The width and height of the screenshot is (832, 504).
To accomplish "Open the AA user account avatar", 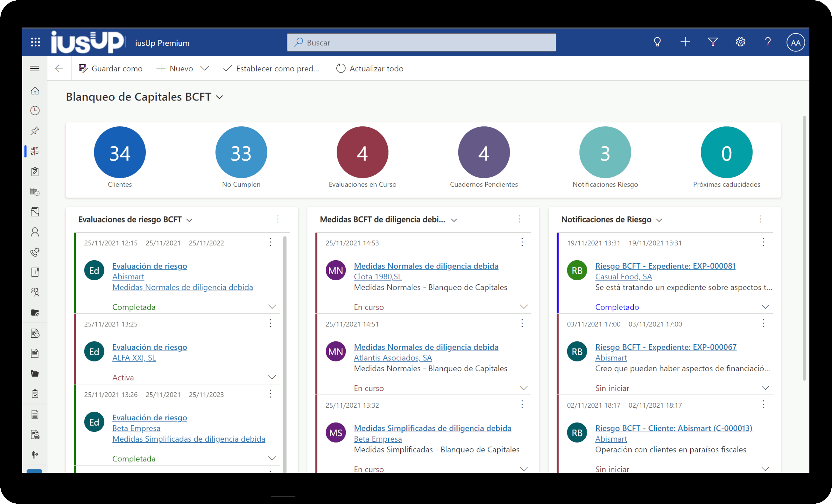I will pyautogui.click(x=795, y=43).
